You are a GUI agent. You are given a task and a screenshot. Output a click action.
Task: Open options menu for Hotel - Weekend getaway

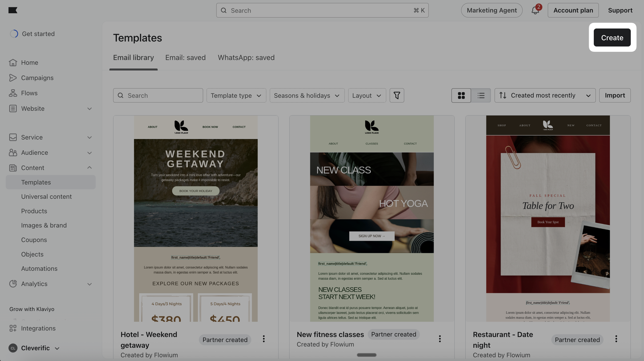(264, 339)
